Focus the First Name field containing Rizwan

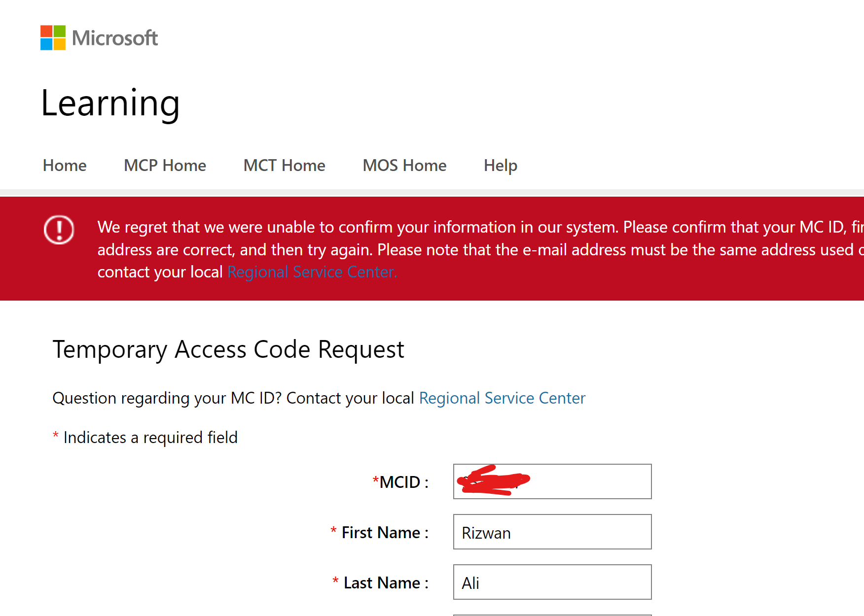(x=552, y=532)
